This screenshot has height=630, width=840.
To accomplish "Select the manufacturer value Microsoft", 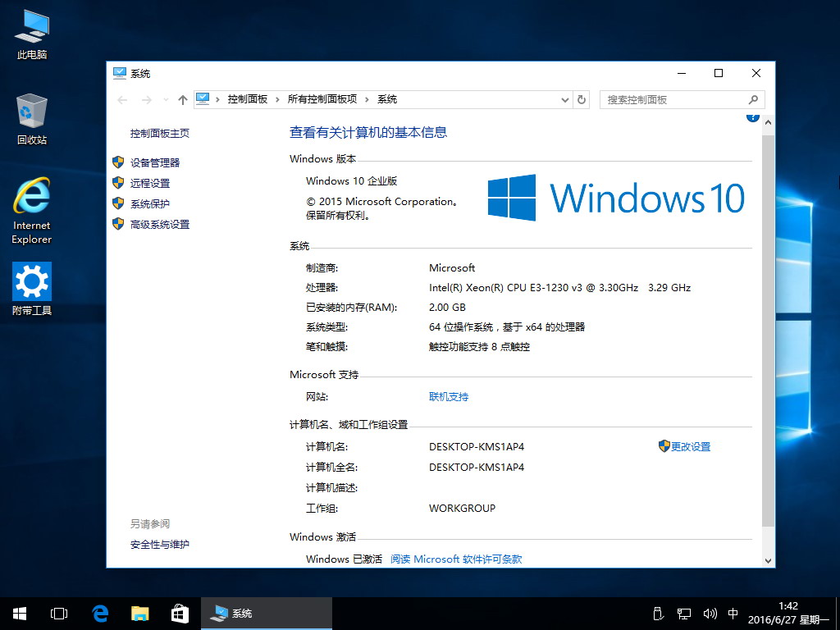I will (x=452, y=268).
